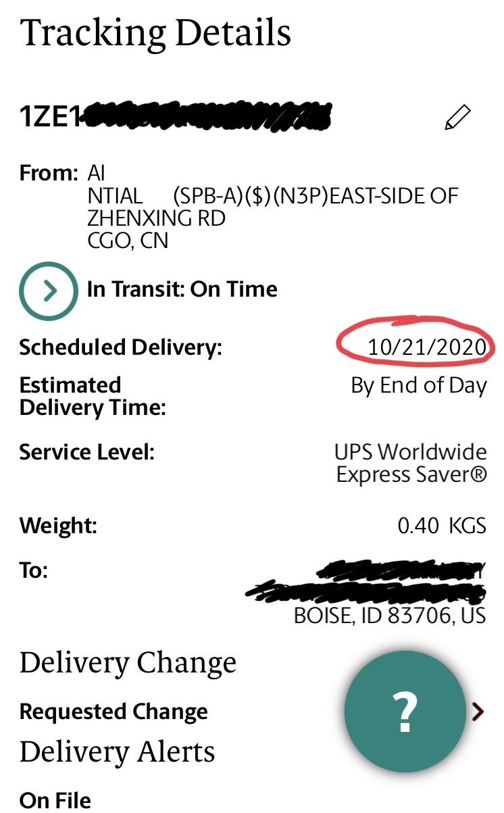This screenshot has width=504, height=813.
Task: Tap the scheduled delivery date 10/21/2020
Action: [x=426, y=347]
